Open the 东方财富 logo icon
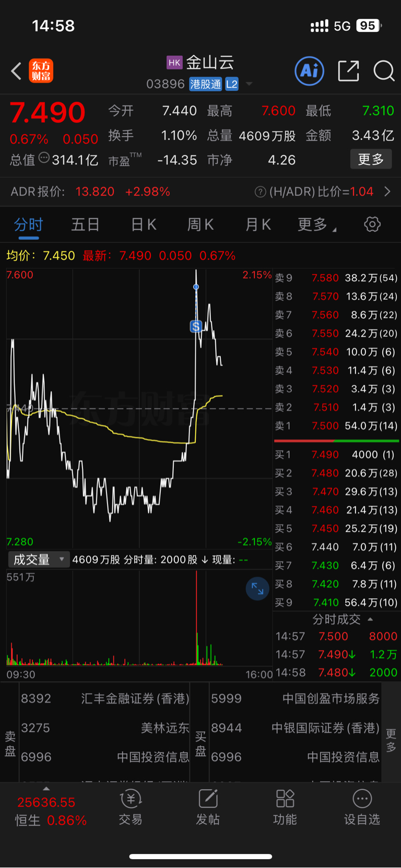Screen dimensions: 401x868 click(41, 71)
